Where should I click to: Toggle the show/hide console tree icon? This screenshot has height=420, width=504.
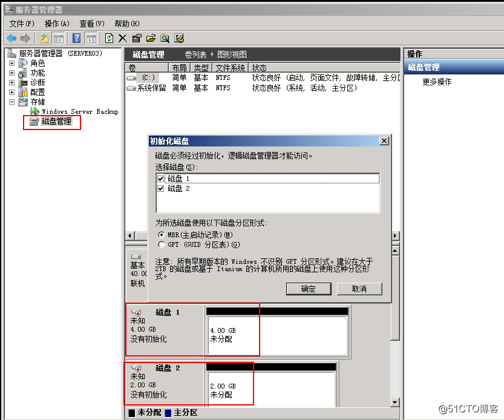(59, 39)
